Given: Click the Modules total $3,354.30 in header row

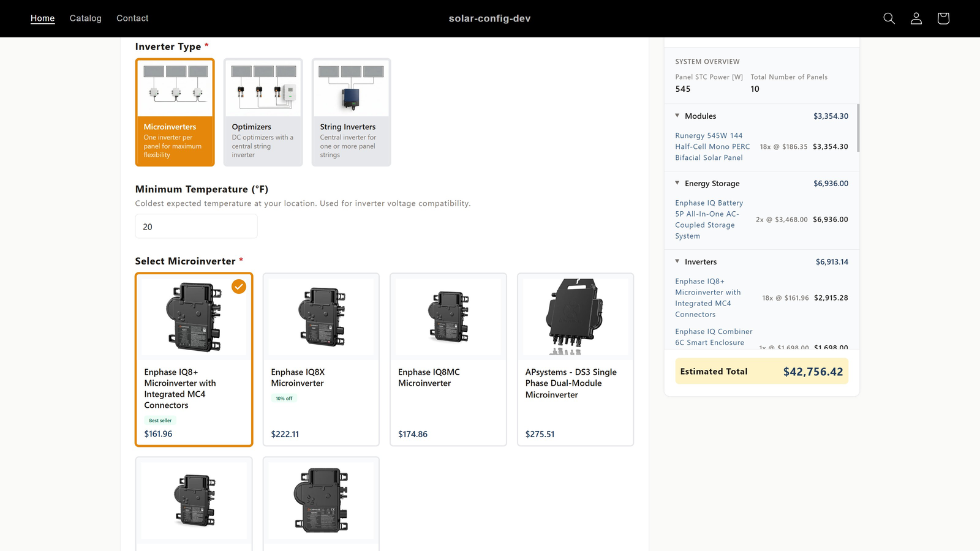Looking at the screenshot, I should point(831,116).
